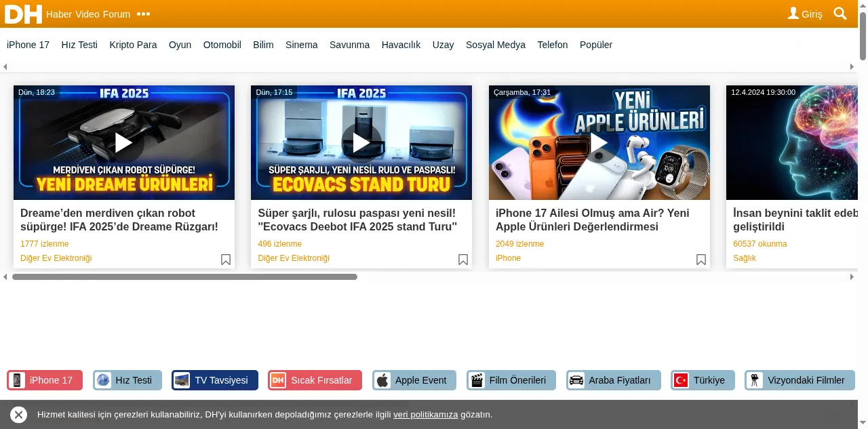Click the car icon on Araba Fiyatları
Viewport: 868px width, 429px height.
576,380
